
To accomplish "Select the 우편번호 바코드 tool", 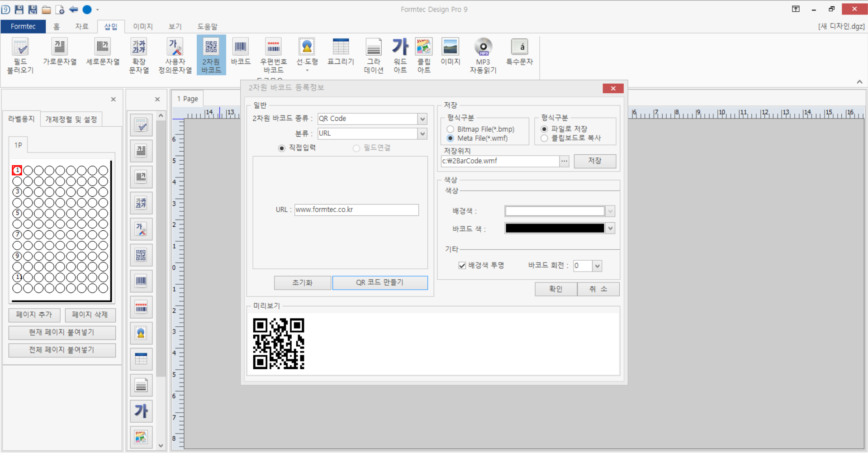I will 273,56.
